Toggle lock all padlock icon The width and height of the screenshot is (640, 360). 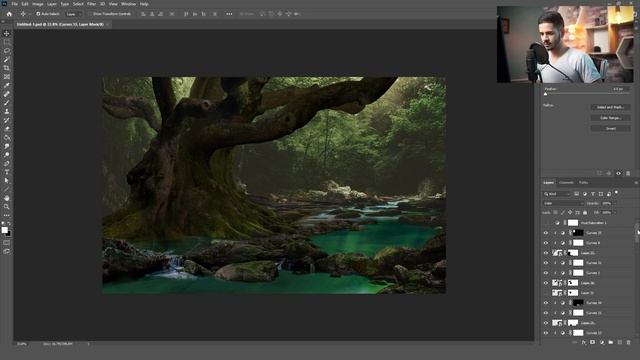585,213
